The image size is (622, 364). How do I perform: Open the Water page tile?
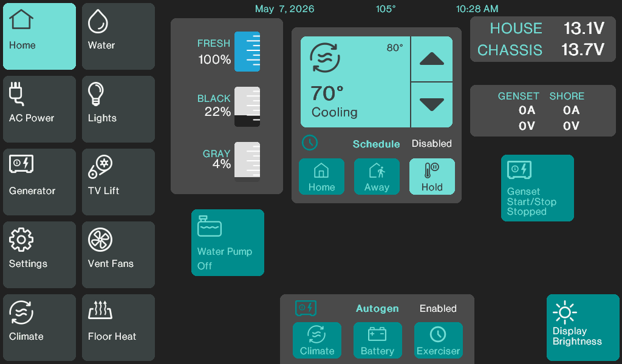[x=118, y=36]
